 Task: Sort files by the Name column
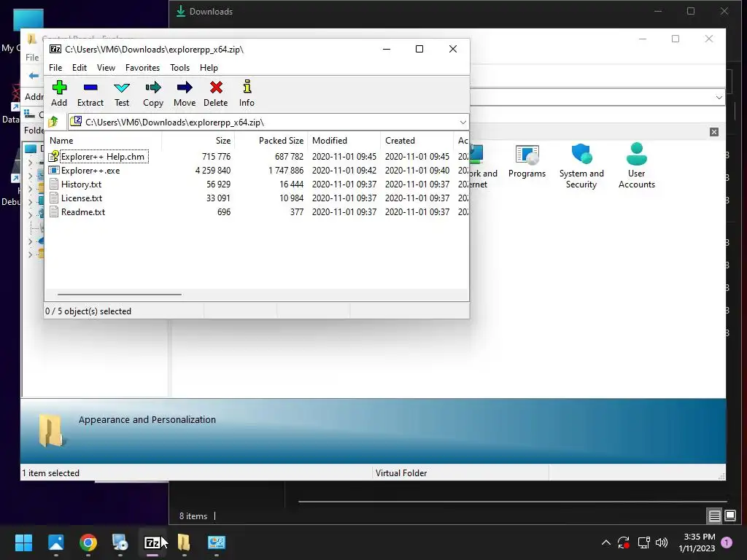point(104,141)
